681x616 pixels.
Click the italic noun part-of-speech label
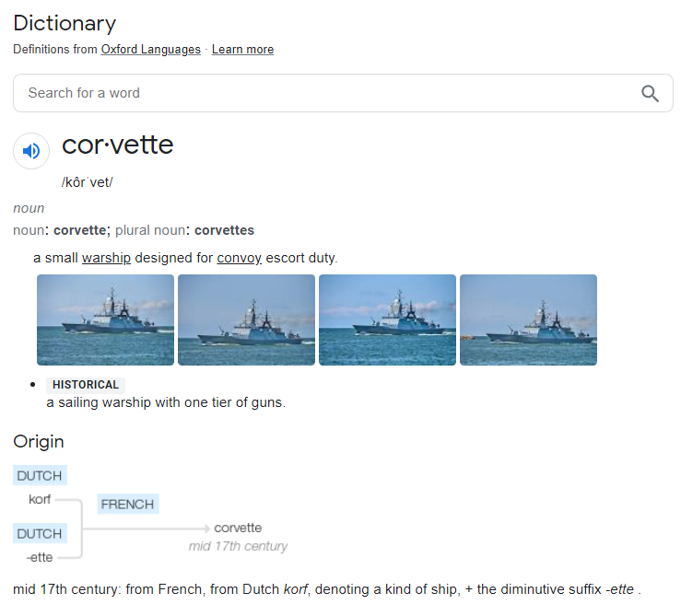tap(29, 208)
